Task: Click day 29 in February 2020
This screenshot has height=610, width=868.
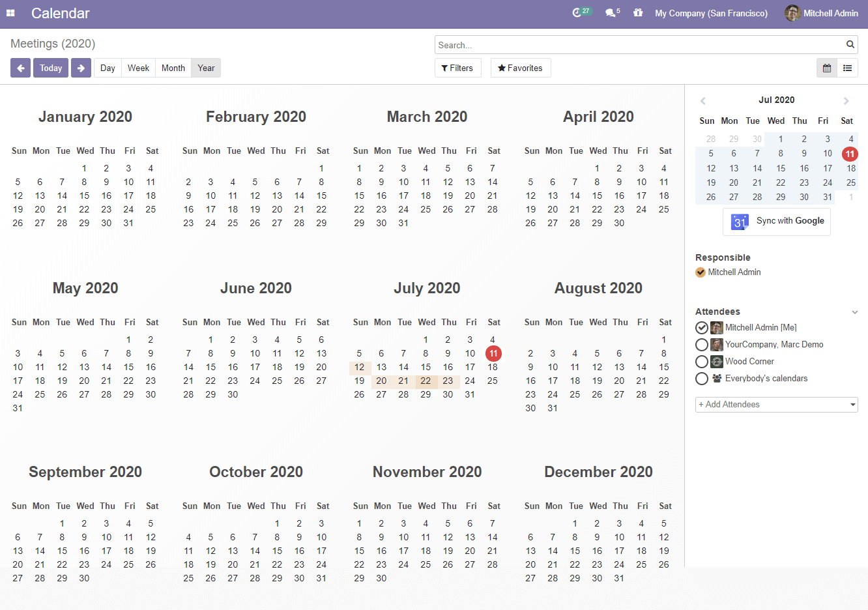Action: (321, 223)
